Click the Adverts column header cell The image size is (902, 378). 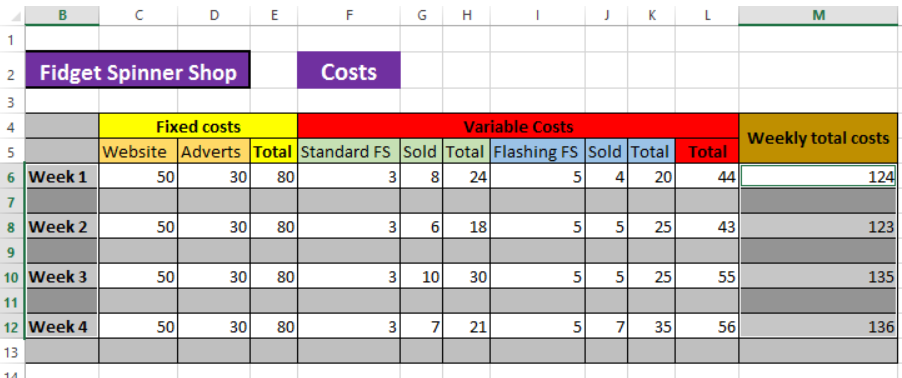pyautogui.click(x=214, y=152)
